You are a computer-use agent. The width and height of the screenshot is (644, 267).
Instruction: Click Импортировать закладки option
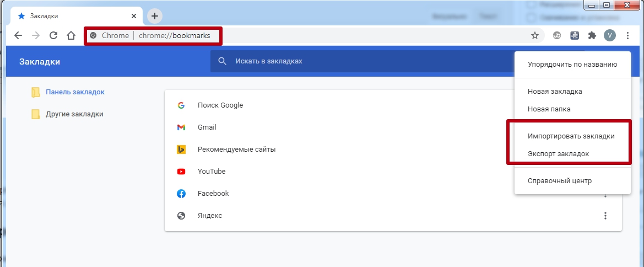point(571,136)
